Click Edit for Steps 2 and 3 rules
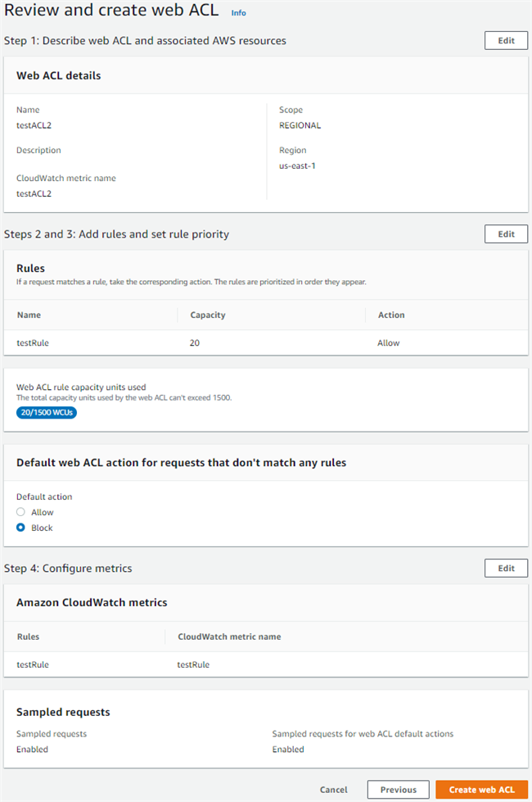This screenshot has height=802, width=532. (x=506, y=234)
